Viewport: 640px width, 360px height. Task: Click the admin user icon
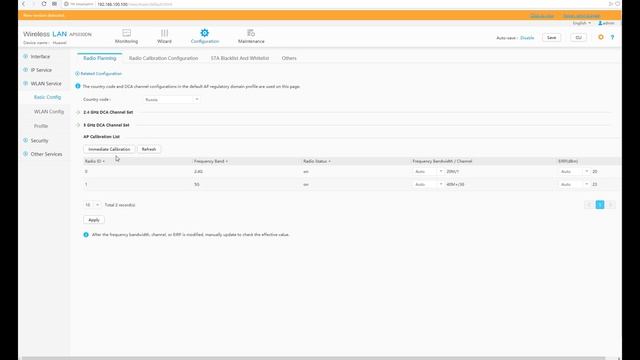[600, 23]
